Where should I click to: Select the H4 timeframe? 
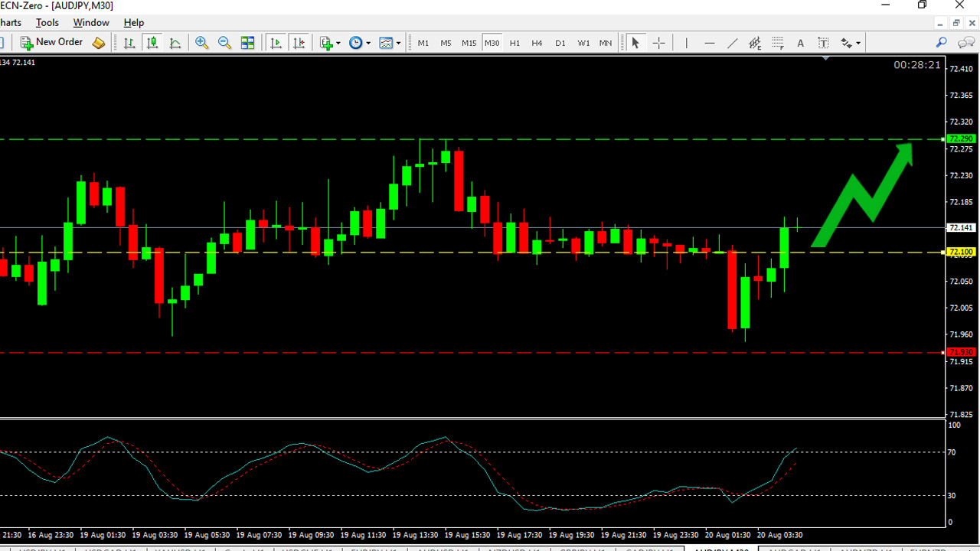point(537,43)
